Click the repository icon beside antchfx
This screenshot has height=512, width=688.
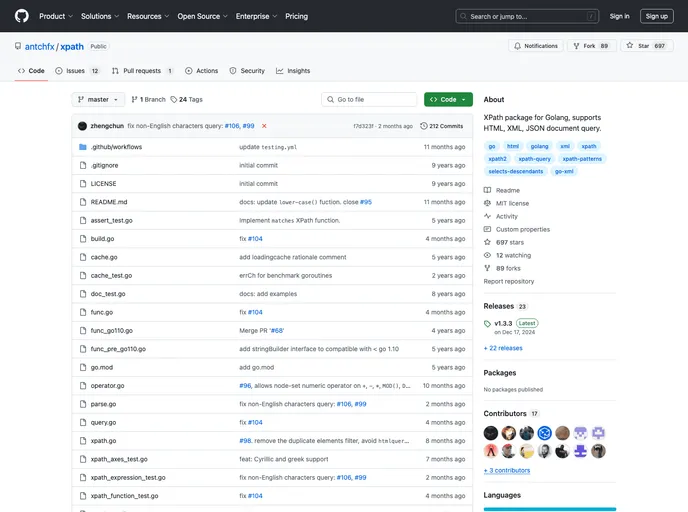(18, 46)
